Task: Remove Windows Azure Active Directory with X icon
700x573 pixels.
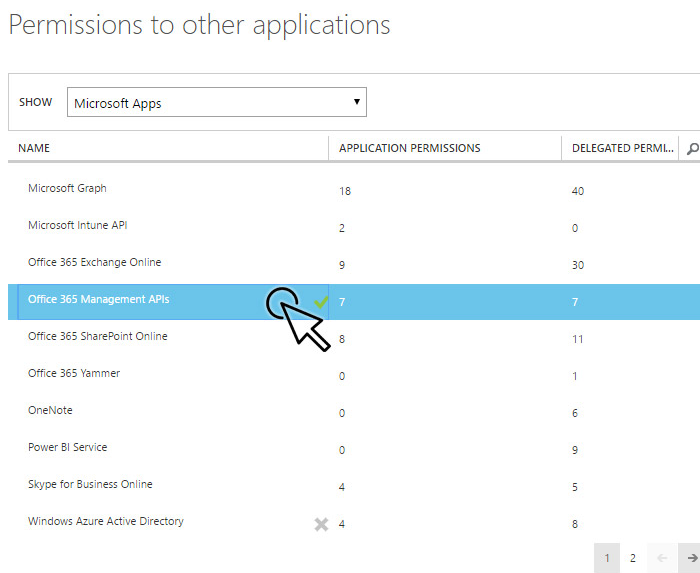Action: [x=321, y=524]
